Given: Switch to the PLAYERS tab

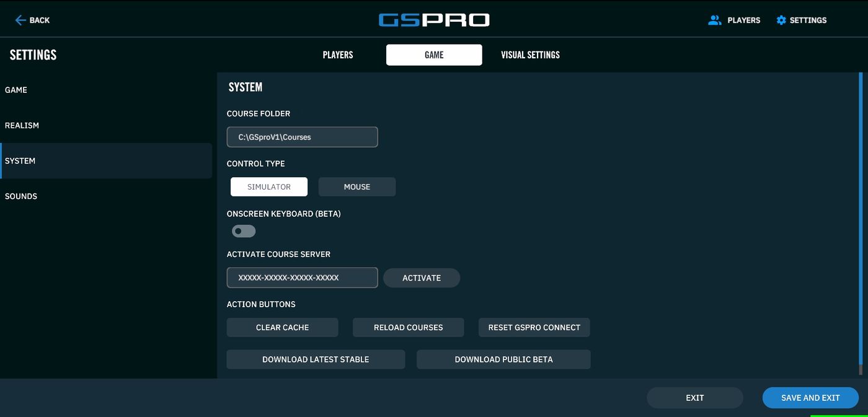Looking at the screenshot, I should [x=338, y=55].
